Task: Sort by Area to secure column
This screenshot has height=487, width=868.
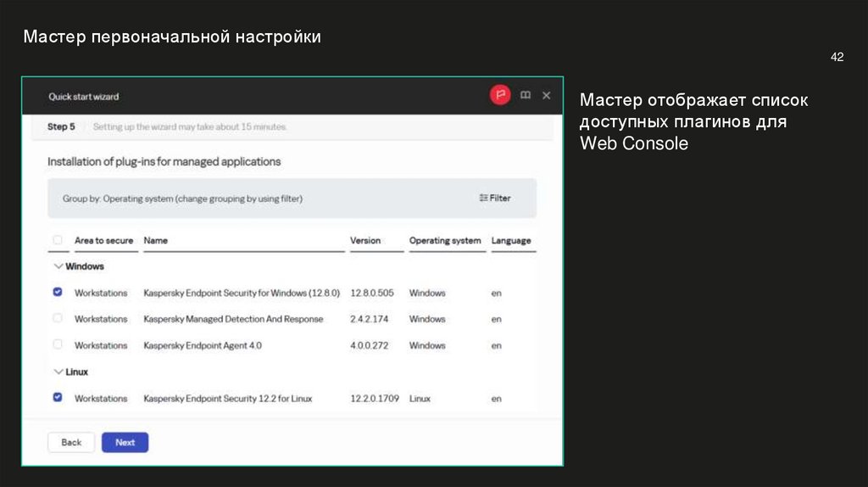Action: (104, 240)
